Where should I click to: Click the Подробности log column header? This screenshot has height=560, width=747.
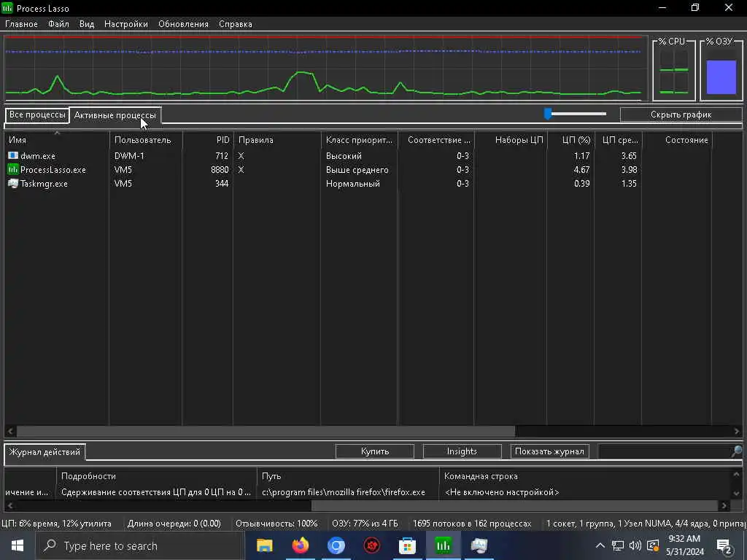click(x=157, y=476)
